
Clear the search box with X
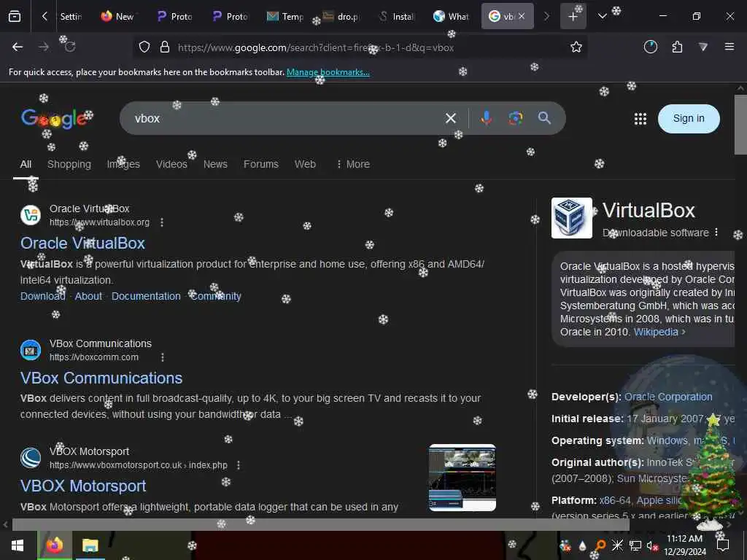(451, 118)
